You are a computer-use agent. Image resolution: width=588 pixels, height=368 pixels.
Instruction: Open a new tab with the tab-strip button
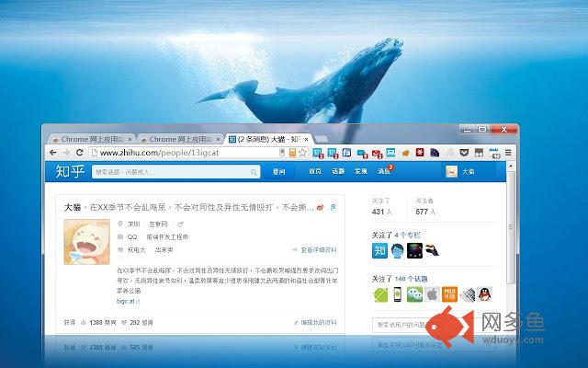coord(321,139)
